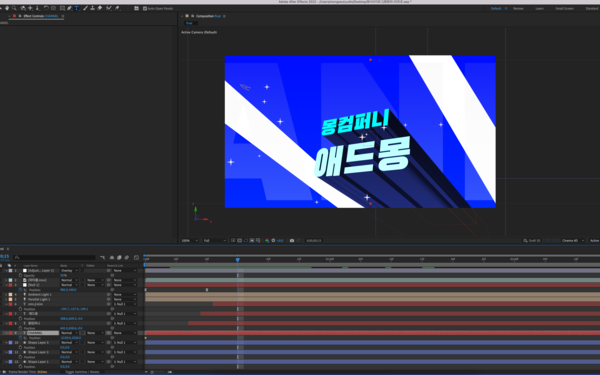Expand the Ambient Light 1 layer
Screen dimensions: 600x375
(x=7, y=295)
